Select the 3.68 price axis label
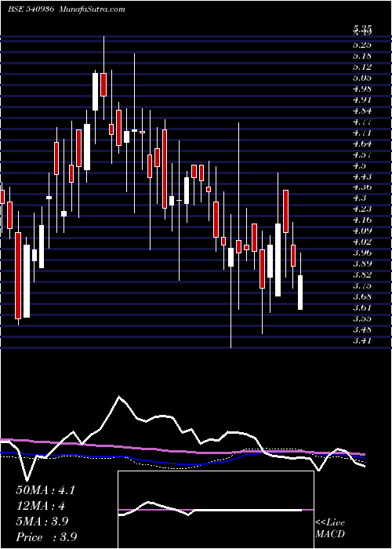 [x=362, y=297]
